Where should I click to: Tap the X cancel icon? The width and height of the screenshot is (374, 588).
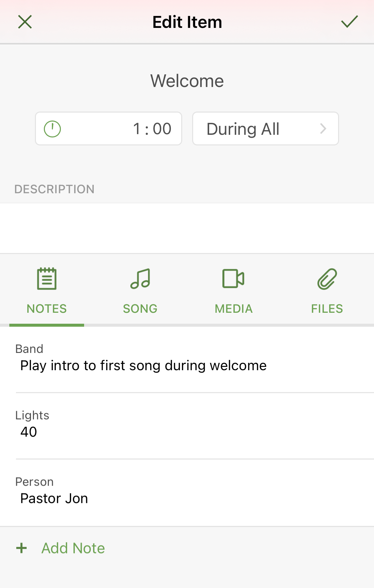25,22
